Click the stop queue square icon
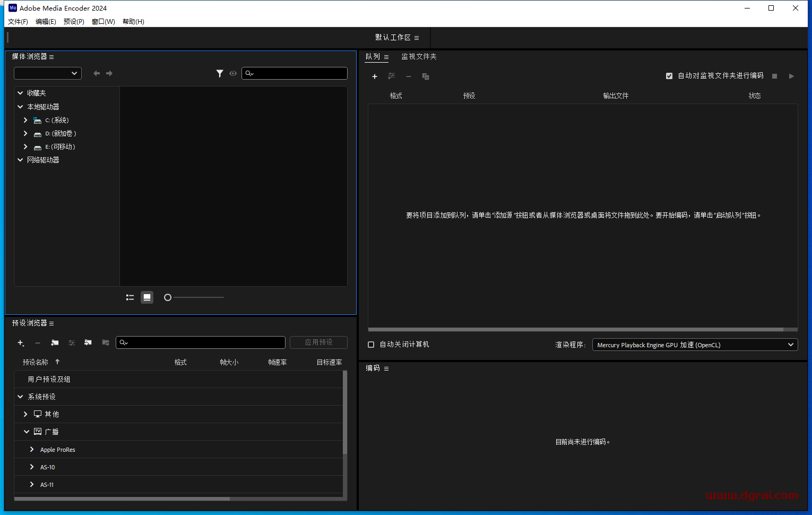The height and width of the screenshot is (515, 812). click(x=774, y=76)
